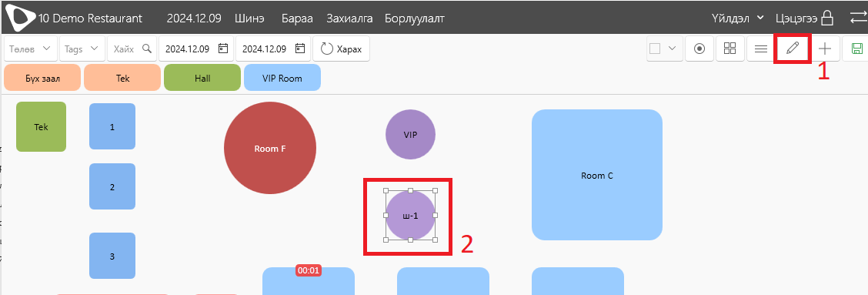This screenshot has width=868, height=295.
Task: Click the Харах button
Action: point(341,49)
